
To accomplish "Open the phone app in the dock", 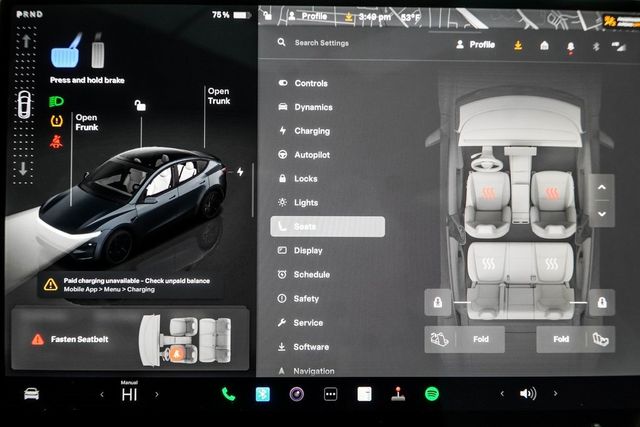I will 228,394.
